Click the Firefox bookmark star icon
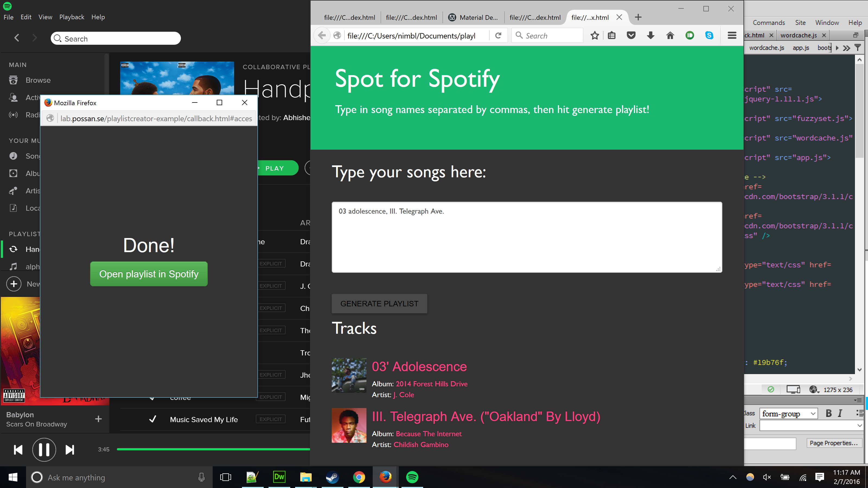 pyautogui.click(x=595, y=35)
